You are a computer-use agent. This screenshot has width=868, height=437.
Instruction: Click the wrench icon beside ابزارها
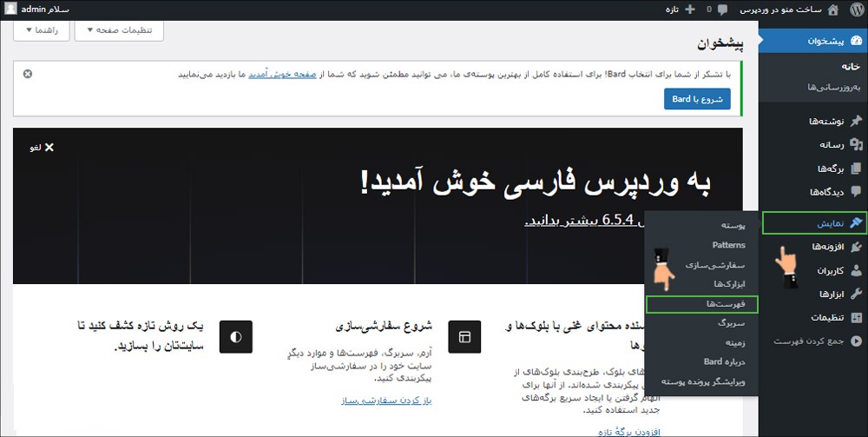point(856,294)
